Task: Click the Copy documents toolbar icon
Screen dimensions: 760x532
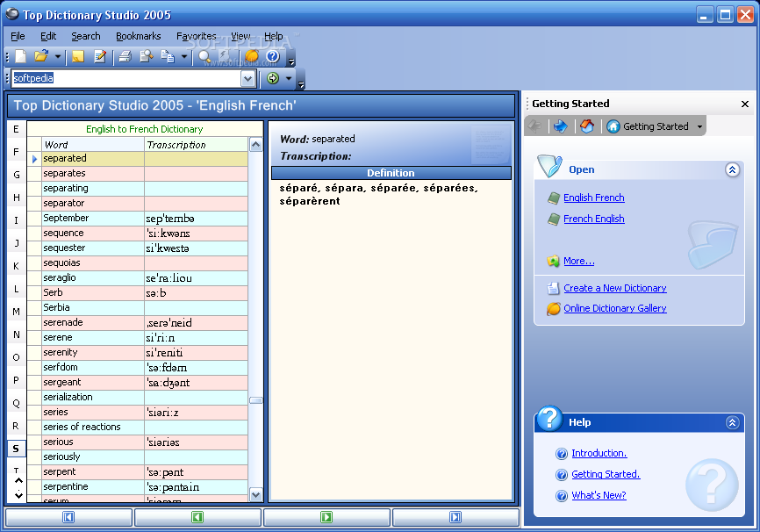Action: tap(168, 57)
